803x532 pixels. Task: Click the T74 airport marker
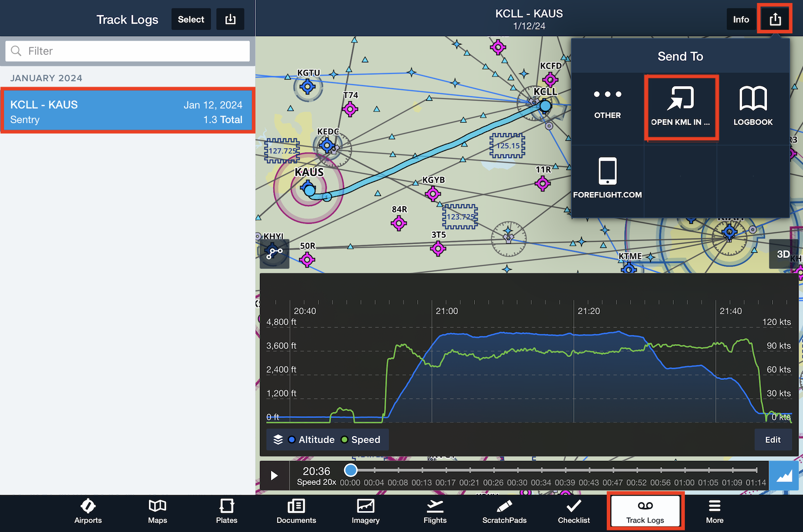coord(350,108)
